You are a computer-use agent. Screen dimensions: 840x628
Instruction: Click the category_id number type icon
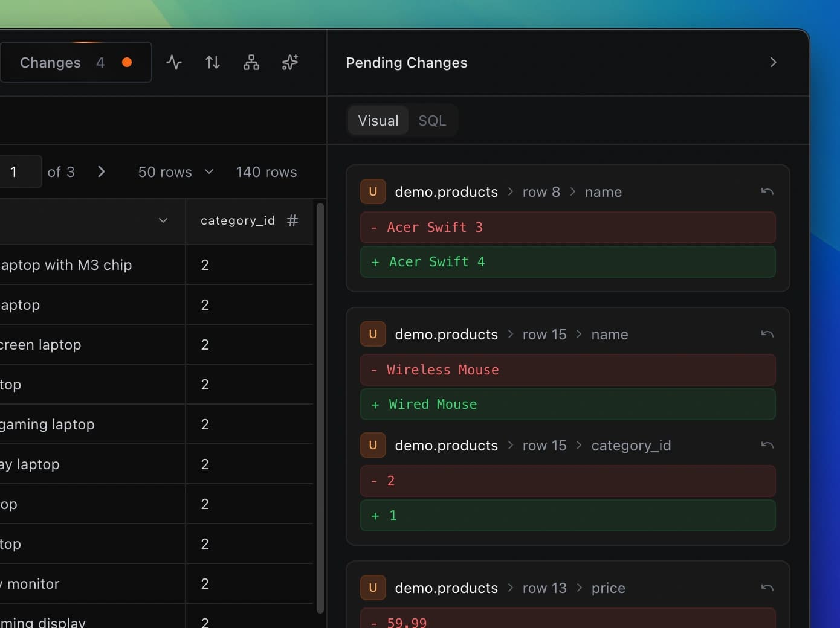(x=292, y=220)
